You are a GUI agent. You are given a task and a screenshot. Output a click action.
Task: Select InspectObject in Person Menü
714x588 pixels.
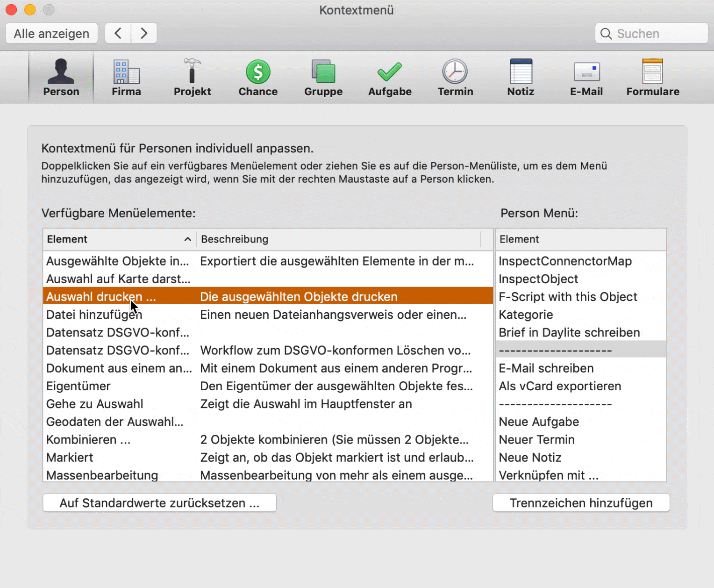point(580,279)
